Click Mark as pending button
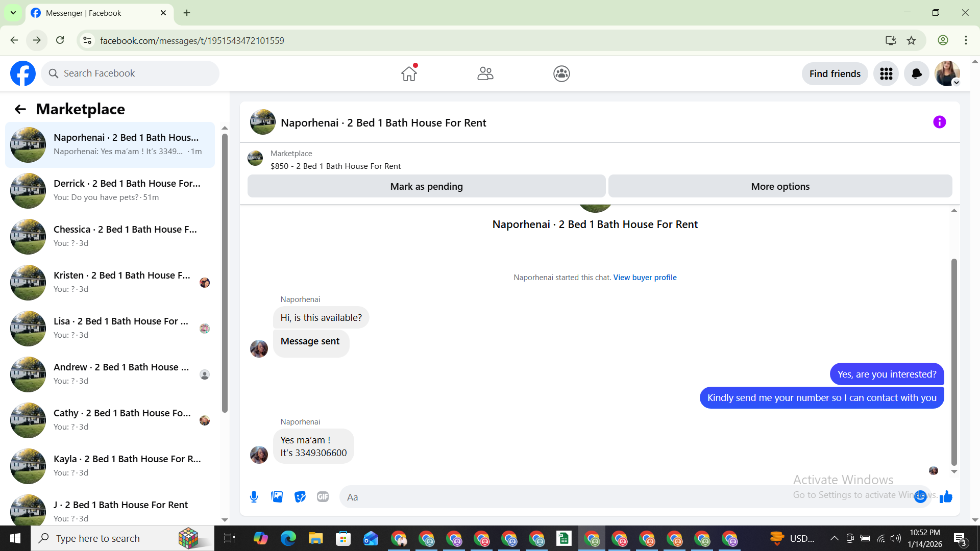Image resolution: width=980 pixels, height=551 pixels. pyautogui.click(x=426, y=186)
